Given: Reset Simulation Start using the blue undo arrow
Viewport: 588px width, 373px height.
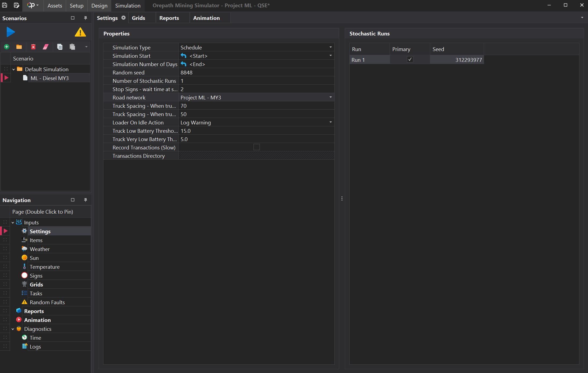Looking at the screenshot, I should coord(184,56).
